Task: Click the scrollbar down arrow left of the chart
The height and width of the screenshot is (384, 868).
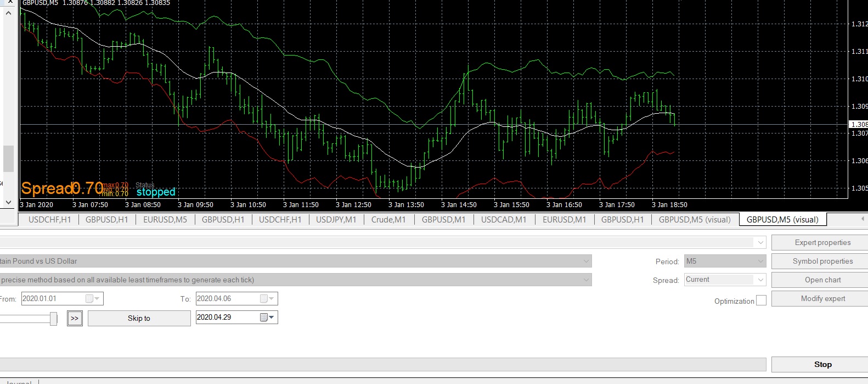Action: coord(8,202)
